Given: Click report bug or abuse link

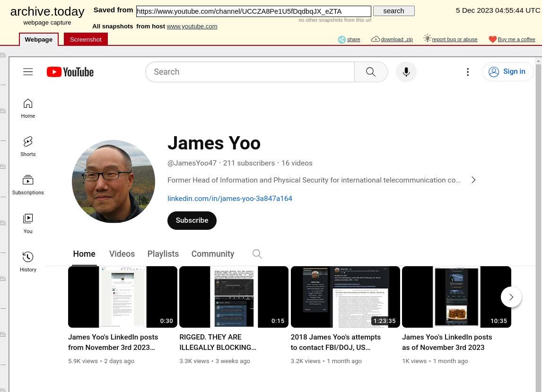Looking at the screenshot, I should [x=451, y=39].
